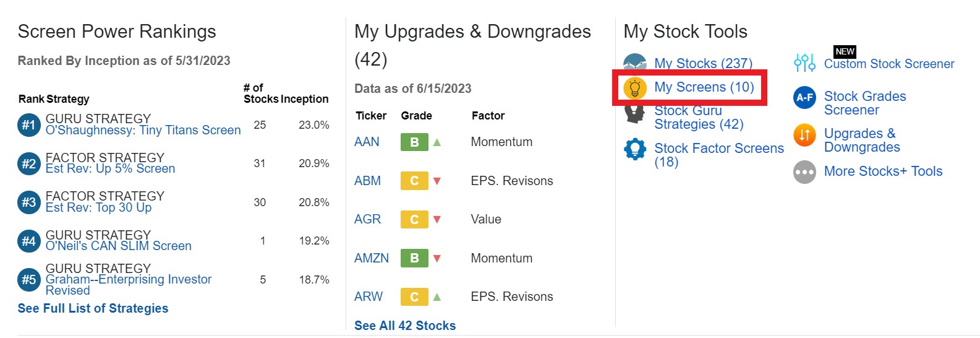Click the Stock Guru Strategies head icon

634,114
